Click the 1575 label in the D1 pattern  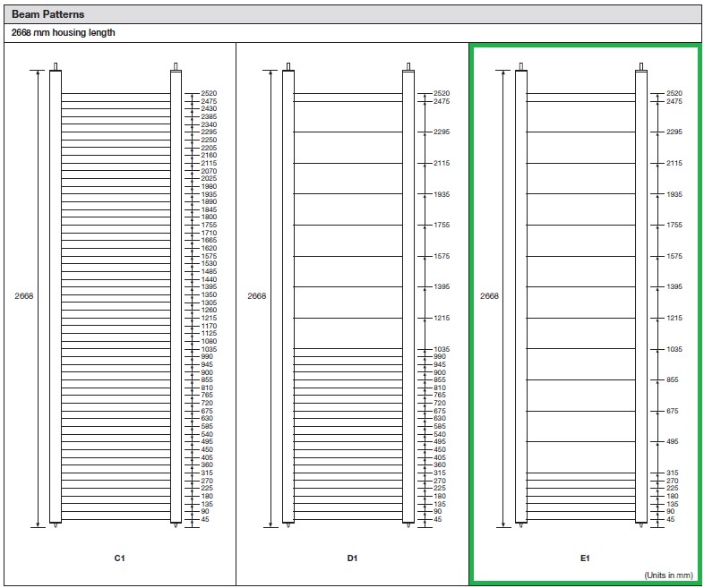pyautogui.click(x=442, y=257)
